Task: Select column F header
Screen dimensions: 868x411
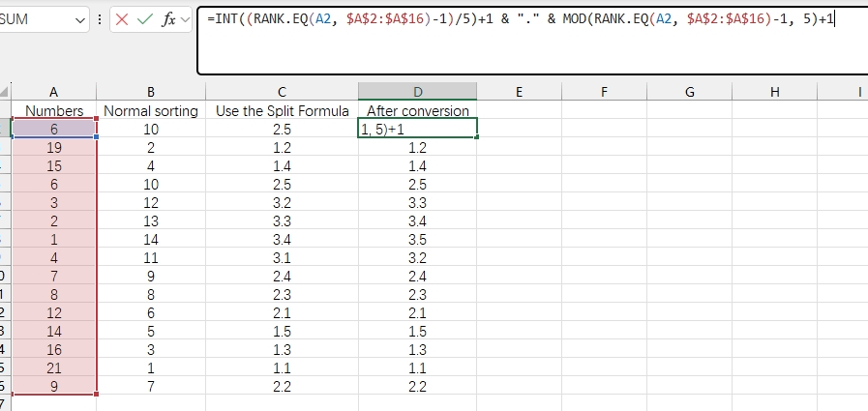Action: pos(604,92)
